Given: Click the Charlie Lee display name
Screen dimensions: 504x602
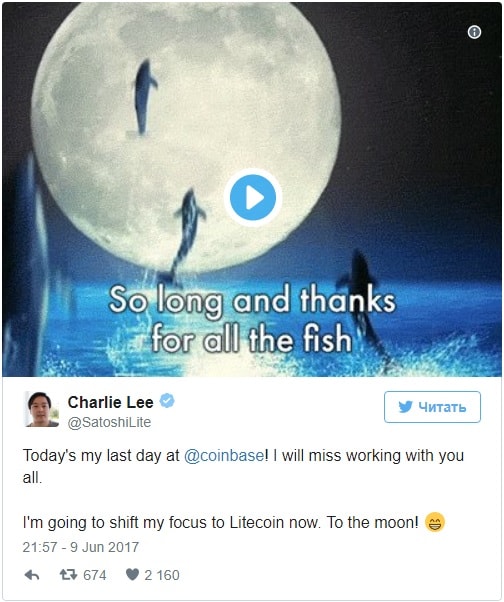Looking at the screenshot, I should (111, 402).
